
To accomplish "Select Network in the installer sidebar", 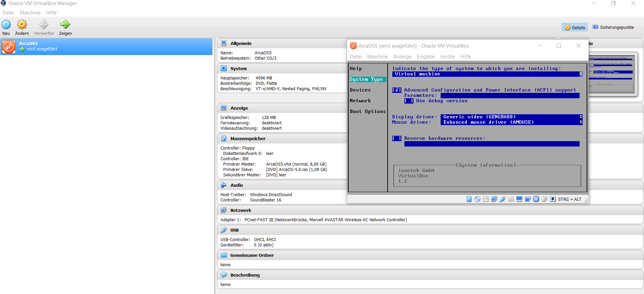I will tap(360, 101).
